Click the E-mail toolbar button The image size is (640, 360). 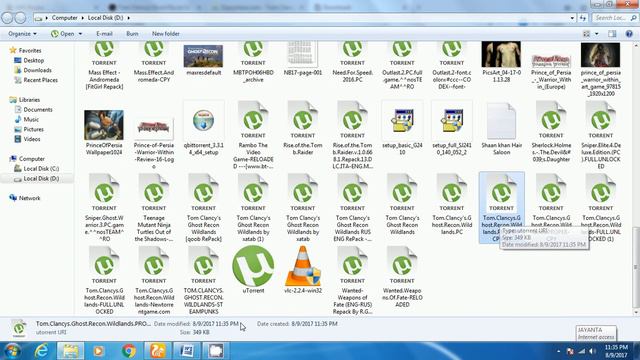coord(104,33)
